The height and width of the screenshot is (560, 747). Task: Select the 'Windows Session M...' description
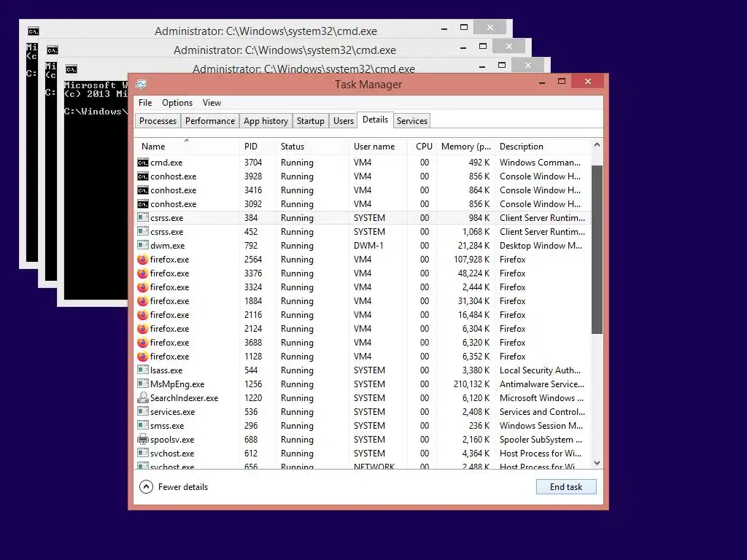tap(541, 426)
